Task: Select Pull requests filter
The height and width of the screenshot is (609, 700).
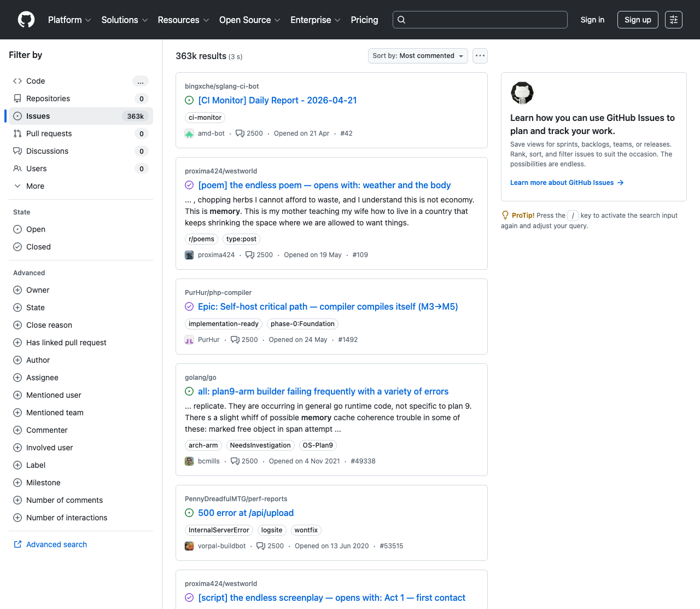Action: pos(81,134)
